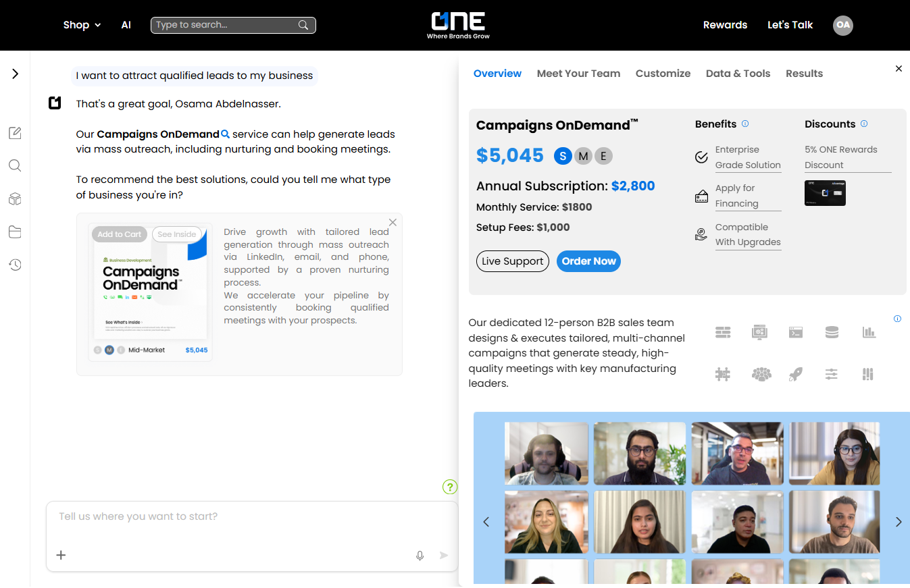Click the sliders settings feature icon
Viewport: 910px width, 588px height.
click(x=832, y=374)
